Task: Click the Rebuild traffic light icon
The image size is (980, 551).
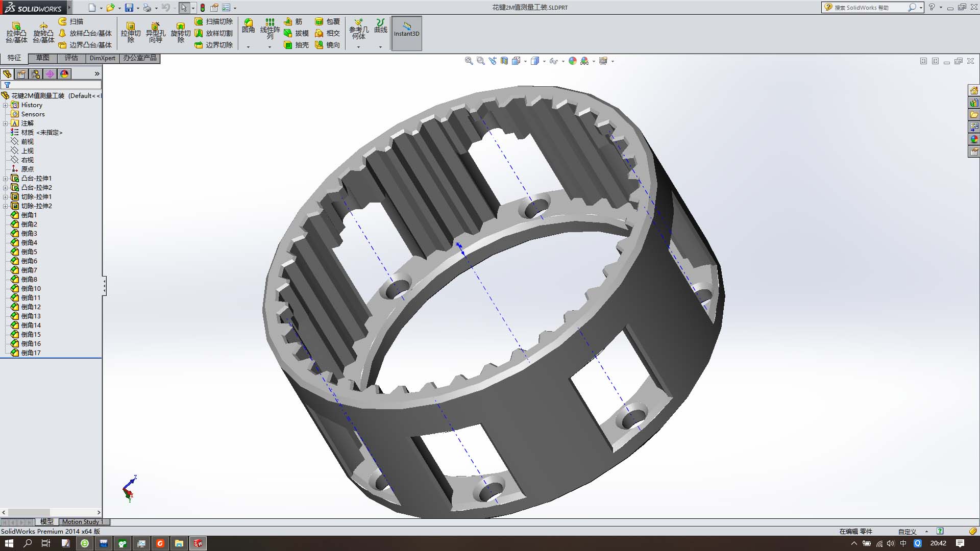Action: [x=203, y=8]
